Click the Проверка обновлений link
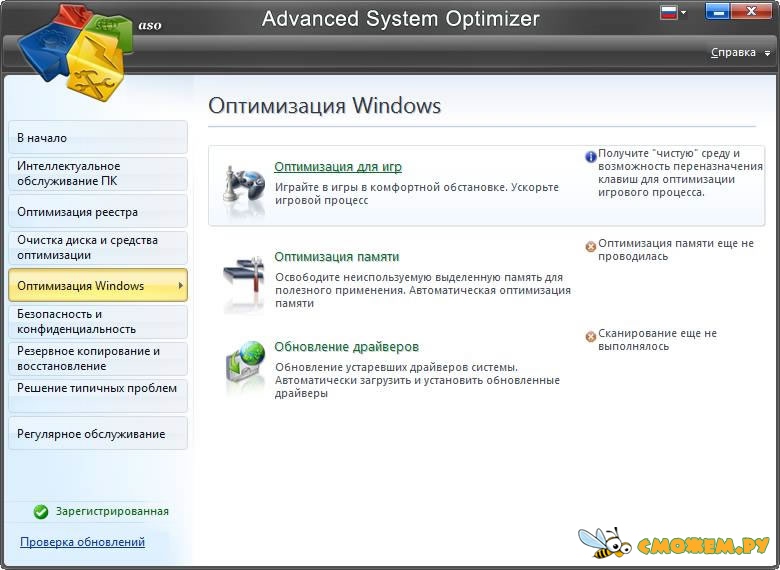This screenshot has width=780, height=570. point(83,542)
